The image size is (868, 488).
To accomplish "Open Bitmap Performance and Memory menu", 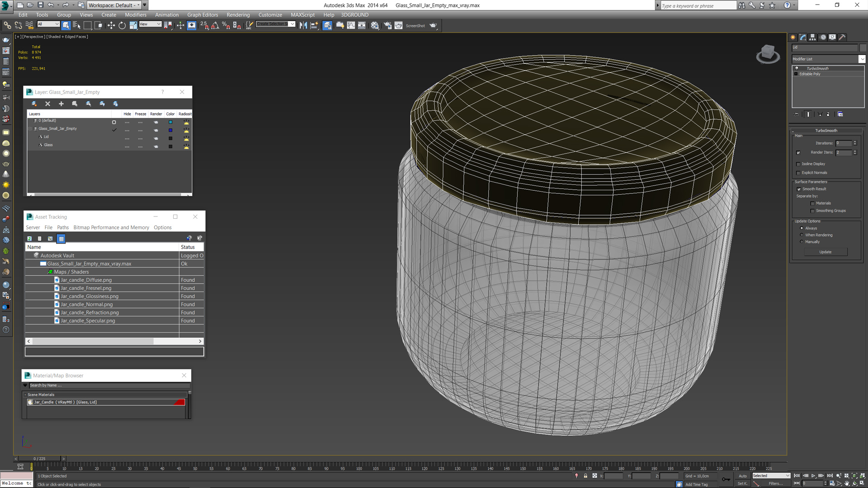I will (111, 227).
